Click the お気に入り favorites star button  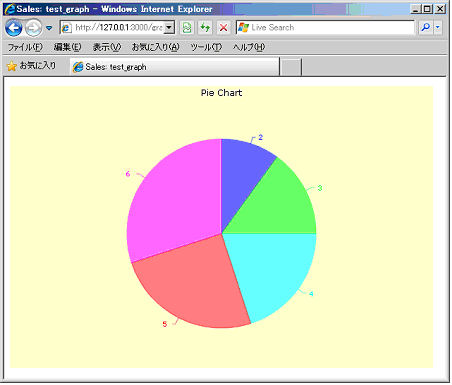tap(31, 66)
